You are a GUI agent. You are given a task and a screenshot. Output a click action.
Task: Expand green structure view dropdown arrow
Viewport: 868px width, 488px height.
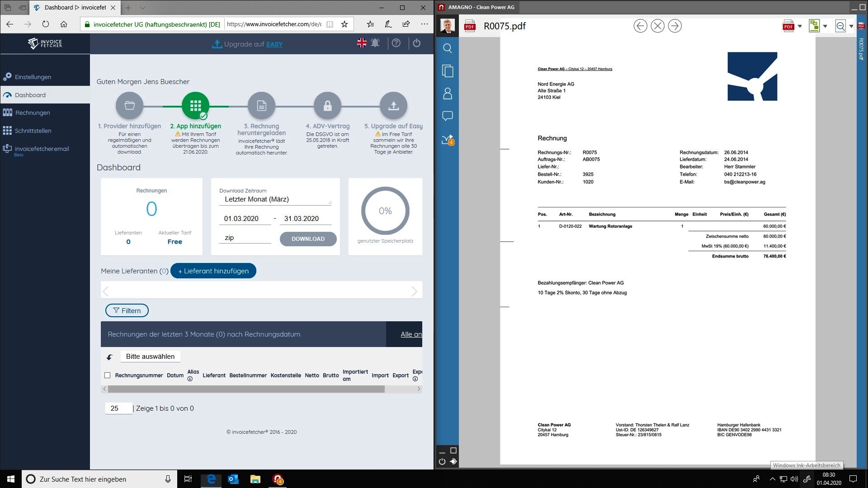(825, 26)
